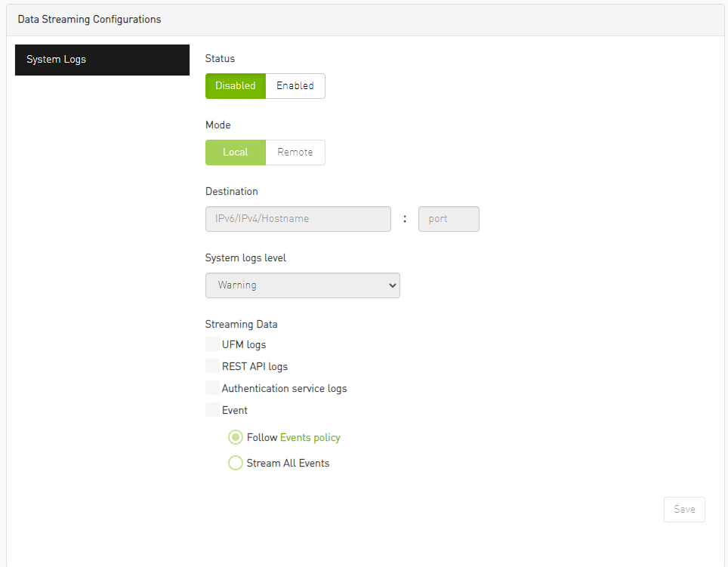The height and width of the screenshot is (567, 728).
Task: Click the Streaming Data section label
Action: tap(241, 324)
